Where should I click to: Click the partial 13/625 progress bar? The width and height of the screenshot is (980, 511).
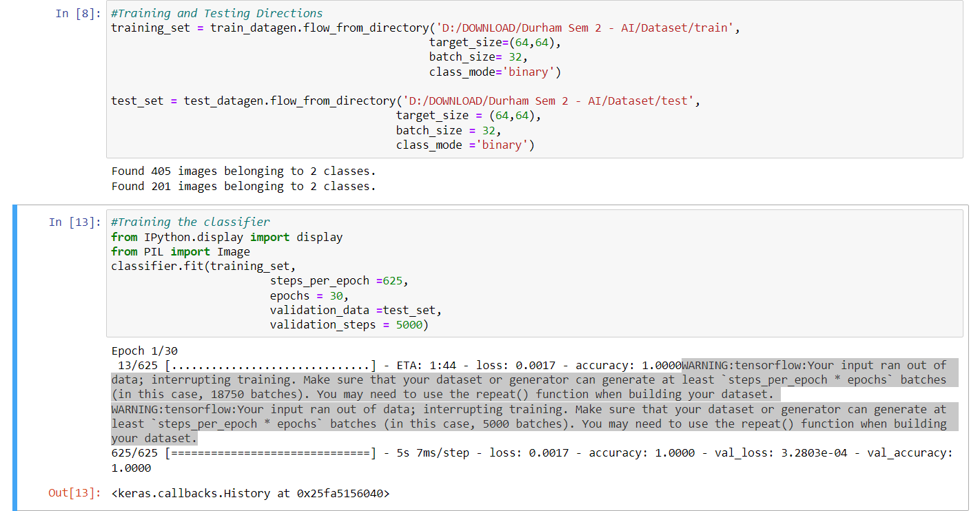click(x=272, y=365)
